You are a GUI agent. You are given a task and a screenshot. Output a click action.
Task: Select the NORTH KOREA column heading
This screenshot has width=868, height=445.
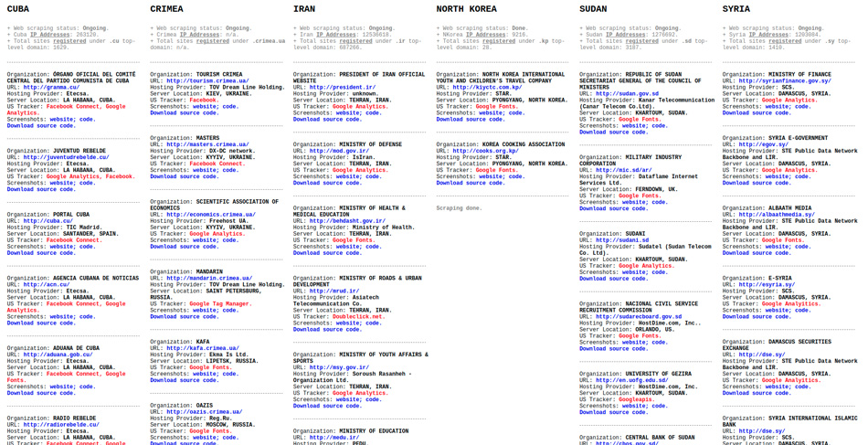(466, 9)
